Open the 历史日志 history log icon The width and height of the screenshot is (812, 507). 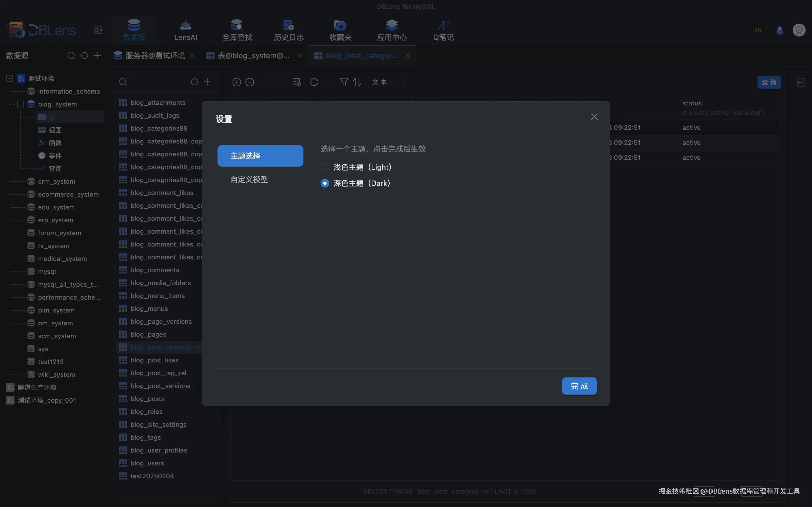[x=288, y=25]
